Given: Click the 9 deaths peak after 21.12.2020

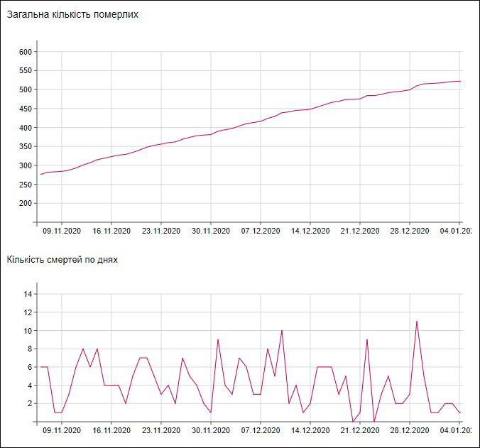Looking at the screenshot, I should tap(367, 339).
